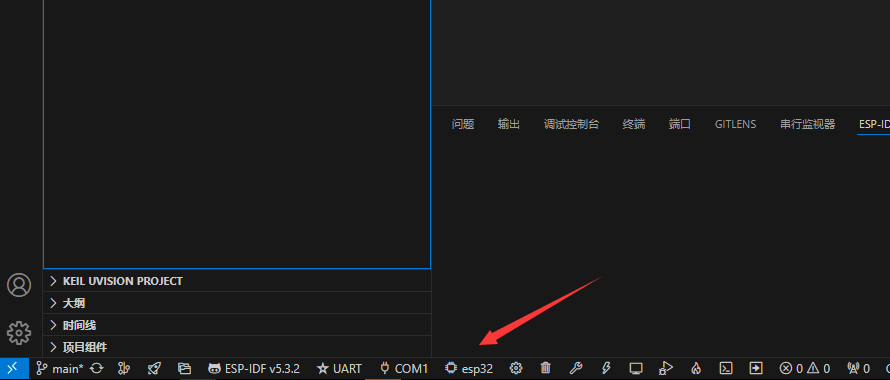Switch to the GITLENS panel tab

pos(735,124)
